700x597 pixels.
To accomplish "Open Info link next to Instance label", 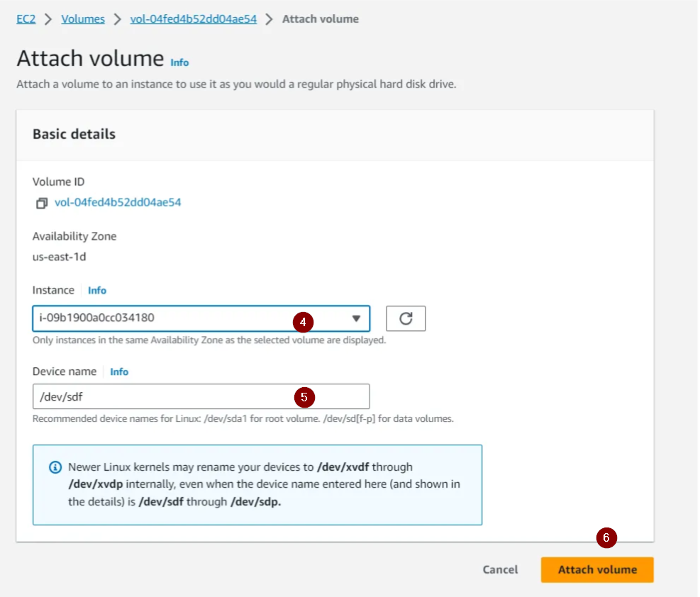I will click(97, 291).
